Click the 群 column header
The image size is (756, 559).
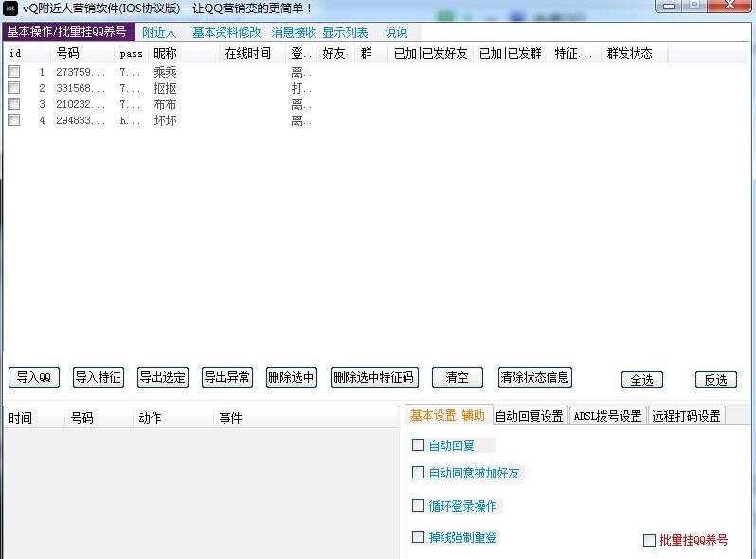(371, 53)
